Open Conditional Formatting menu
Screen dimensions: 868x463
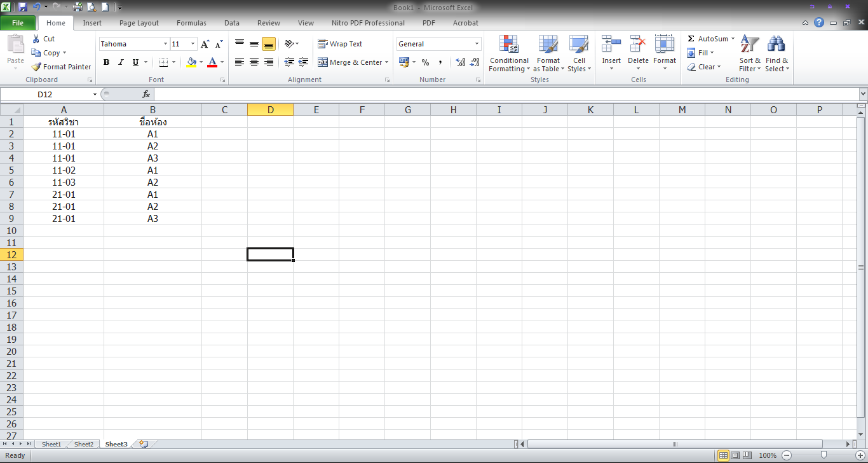[509, 54]
